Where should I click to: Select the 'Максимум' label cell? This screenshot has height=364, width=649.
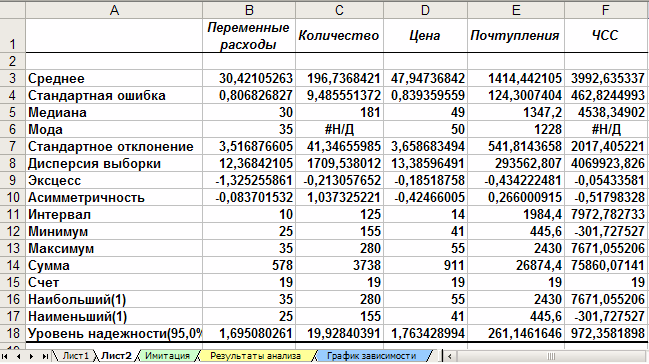[114, 248]
